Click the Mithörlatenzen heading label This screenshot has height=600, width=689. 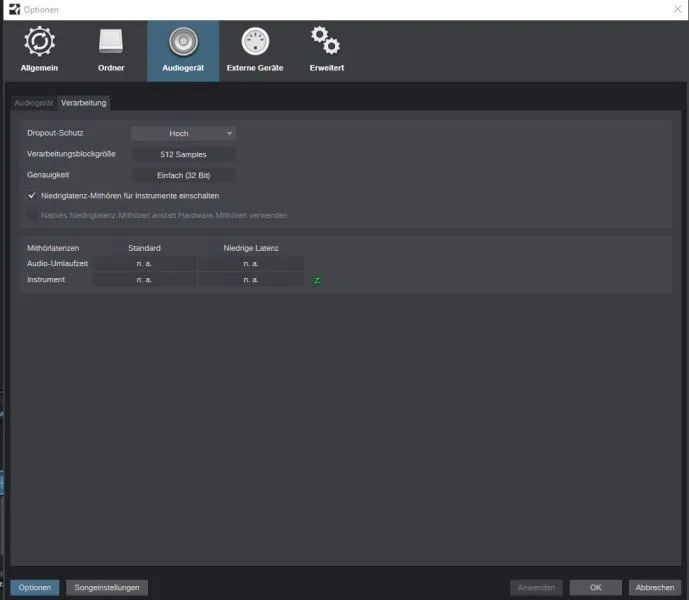coord(53,248)
